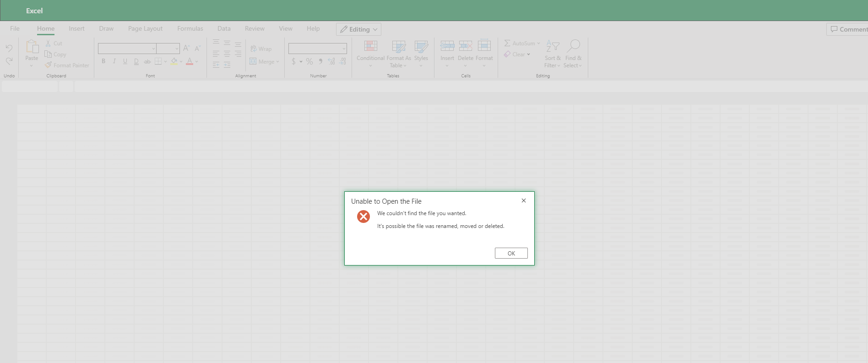
Task: Click the Undo arrow icon
Action: tap(9, 48)
